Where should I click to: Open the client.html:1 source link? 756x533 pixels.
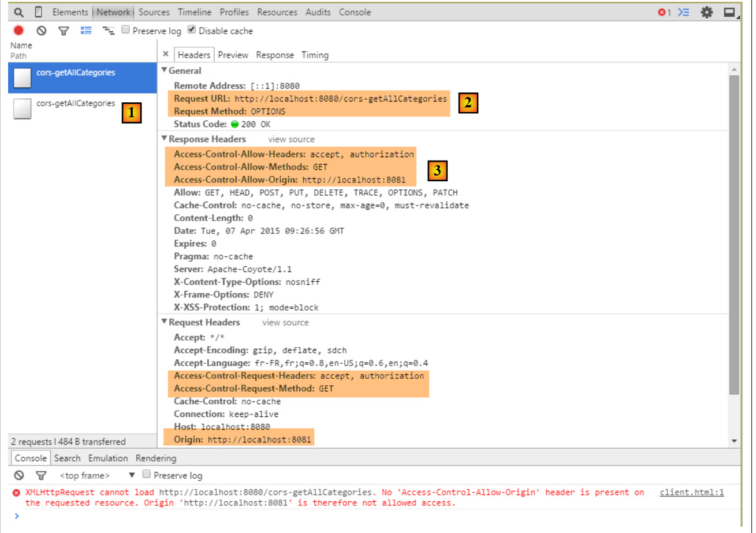pos(691,493)
